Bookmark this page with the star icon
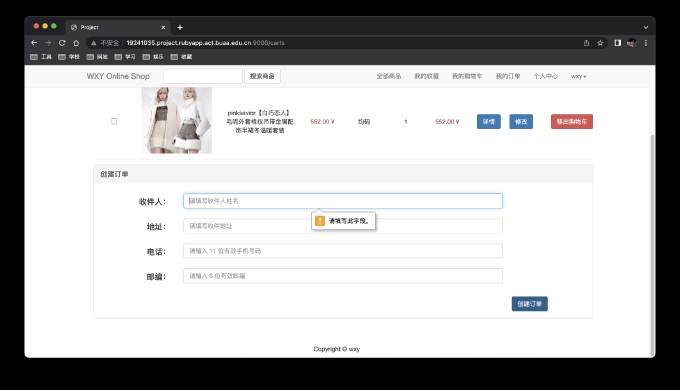This screenshot has width=680, height=390. point(600,43)
